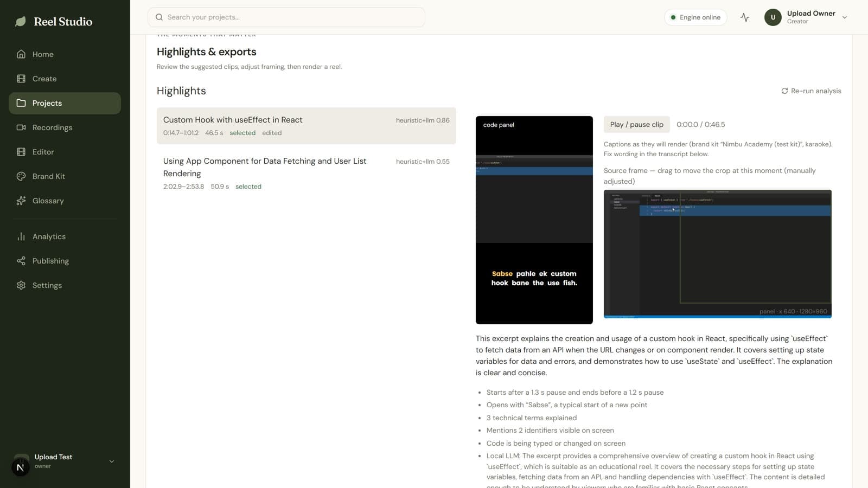Click the Home sidebar icon
The image size is (868, 488).
click(21, 54)
